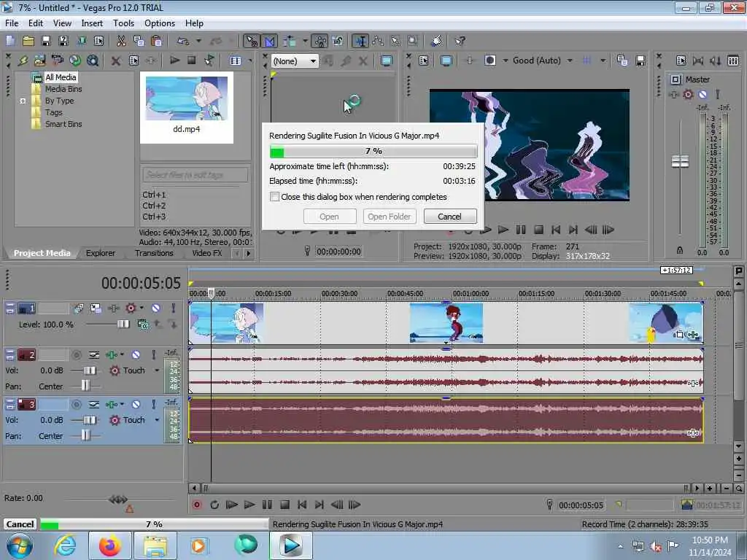This screenshot has width=747, height=560.
Task: Open the Project Media Views dropdown arrow
Action: [x=251, y=61]
